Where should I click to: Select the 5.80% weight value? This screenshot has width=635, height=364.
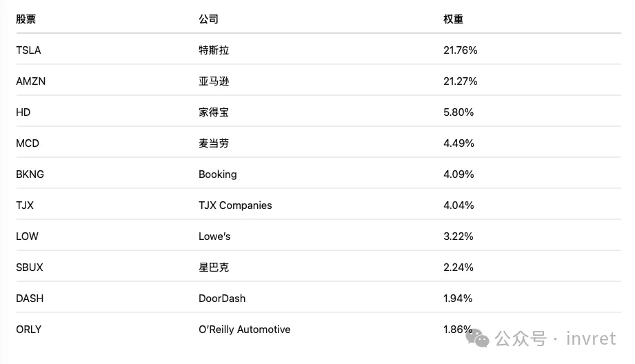pos(458,112)
